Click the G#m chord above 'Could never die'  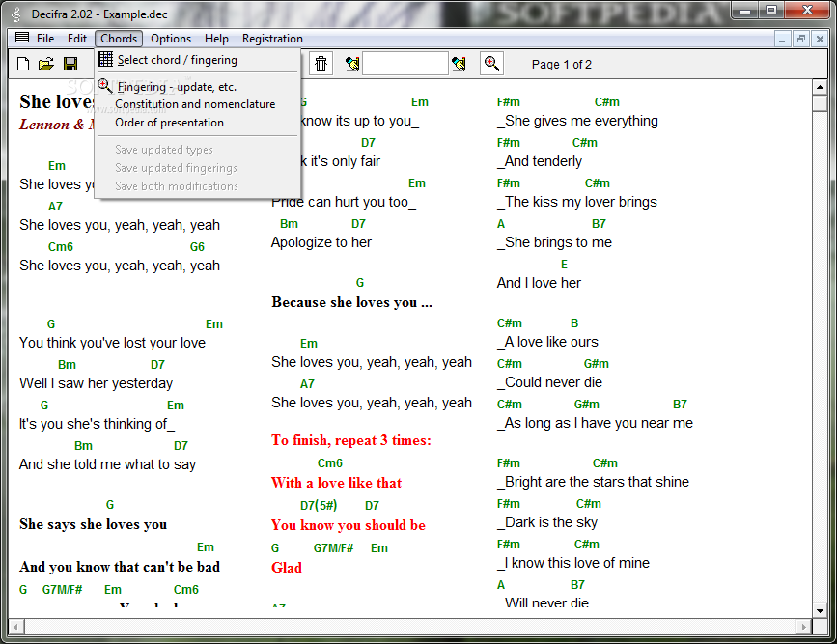(596, 364)
